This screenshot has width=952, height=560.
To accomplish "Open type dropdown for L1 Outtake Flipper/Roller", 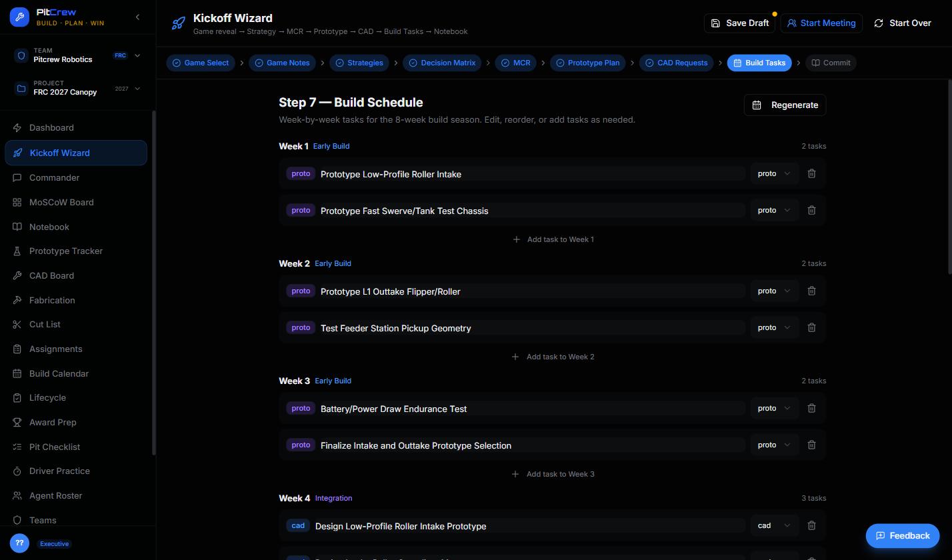I will tap(774, 291).
